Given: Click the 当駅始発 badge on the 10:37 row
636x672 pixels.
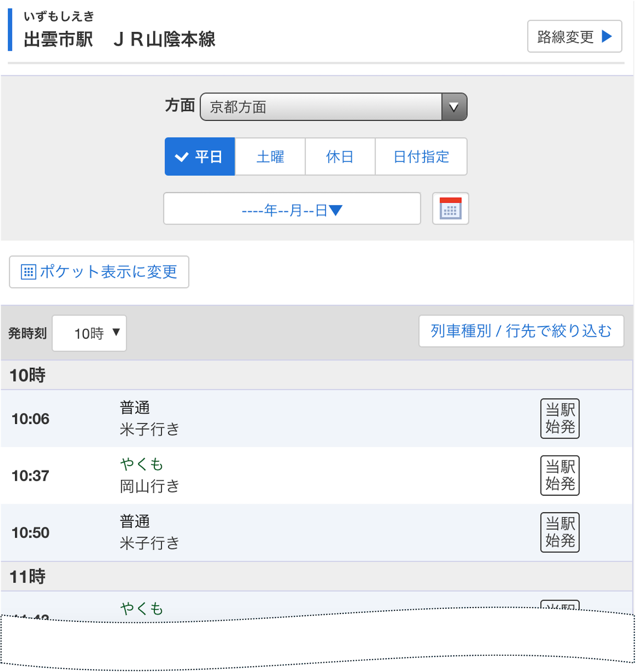Looking at the screenshot, I should point(559,475).
